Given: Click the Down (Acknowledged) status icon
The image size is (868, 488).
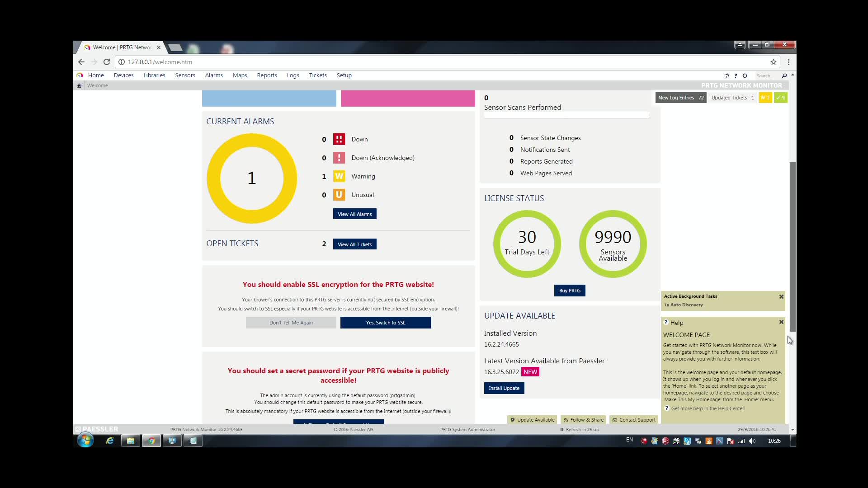Looking at the screenshot, I should tap(339, 158).
